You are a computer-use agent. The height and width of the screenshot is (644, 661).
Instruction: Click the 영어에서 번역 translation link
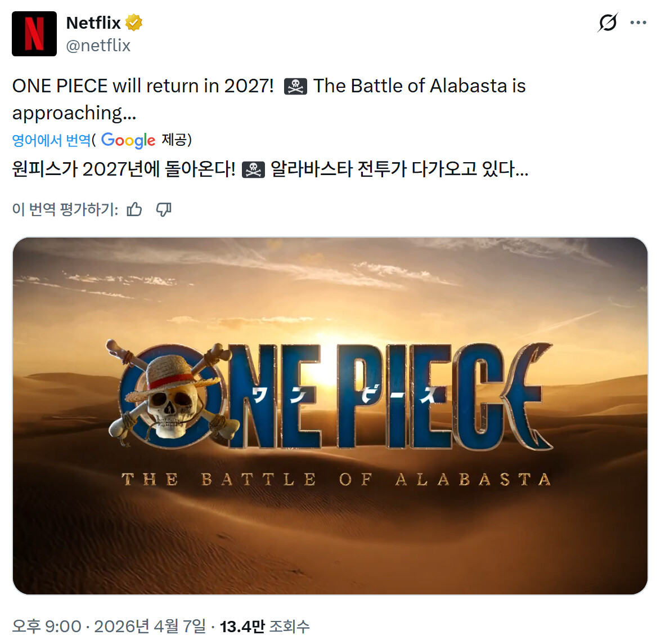pos(51,140)
